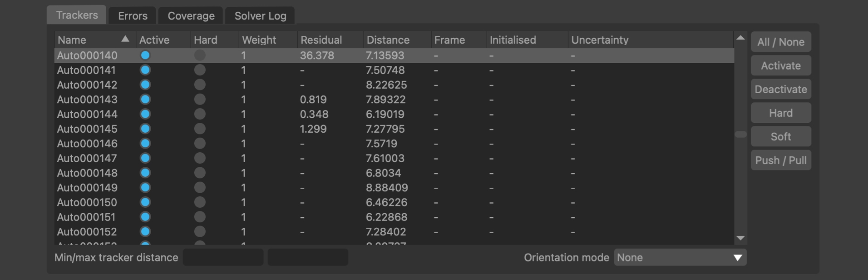
Task: Toggle Hard for Auto000146
Action: click(x=200, y=144)
